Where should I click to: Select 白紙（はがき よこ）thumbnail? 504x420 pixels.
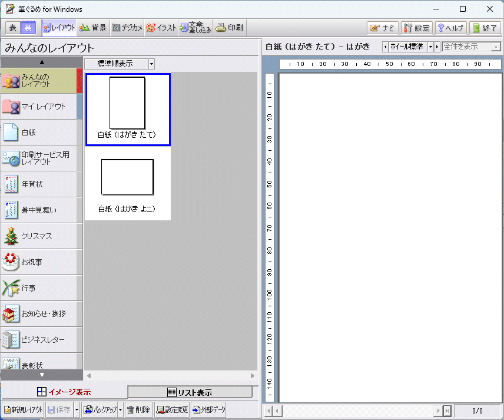coord(128,184)
